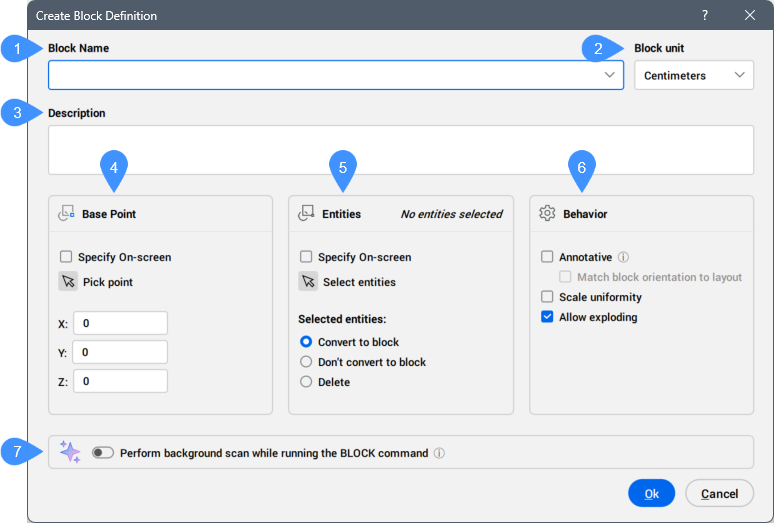Screen dimensions: 774x523
Task: Check the Scale uniformity option
Action: 547,297
